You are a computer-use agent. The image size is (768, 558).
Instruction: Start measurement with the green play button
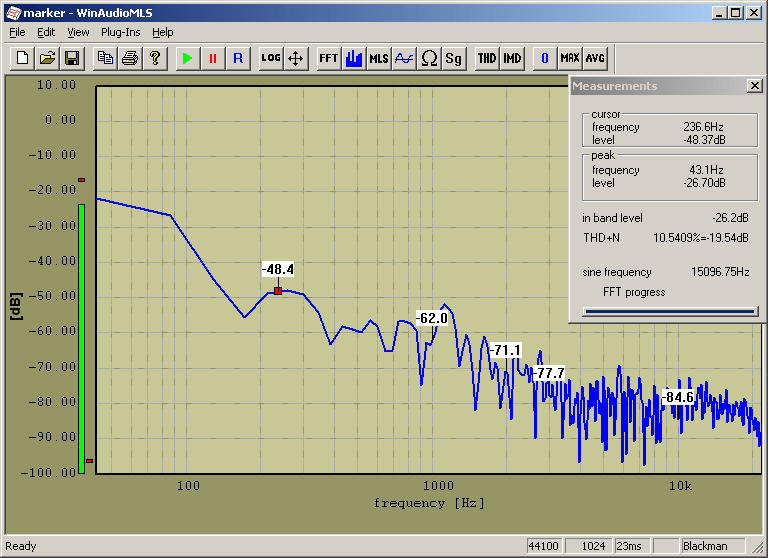coord(186,58)
